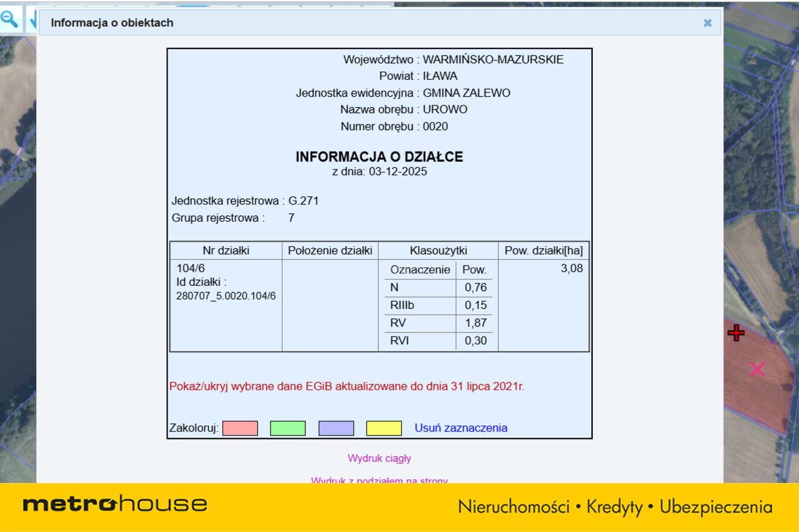
Task: Click the zoom out magnifier icon
Action: 10,19
